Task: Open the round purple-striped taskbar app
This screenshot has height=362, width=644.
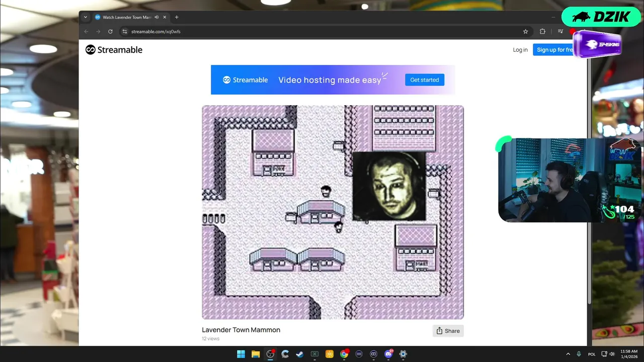Action: (359, 354)
